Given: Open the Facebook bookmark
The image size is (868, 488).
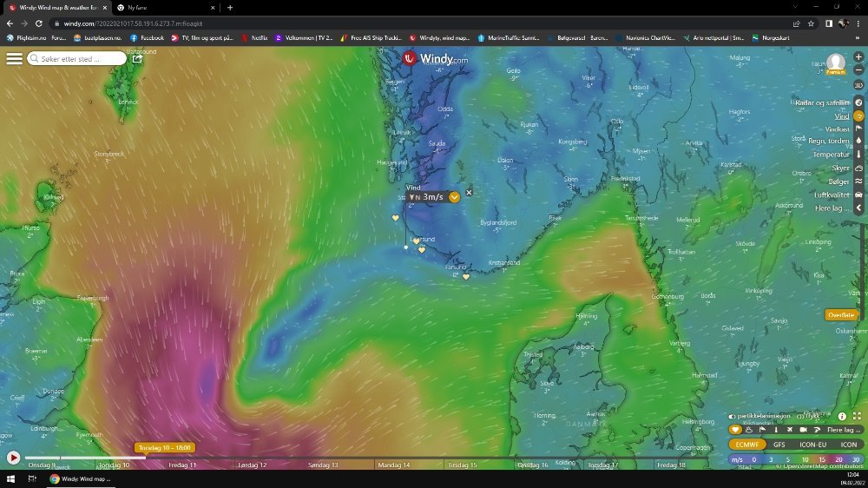Looking at the screenshot, I should [x=147, y=38].
